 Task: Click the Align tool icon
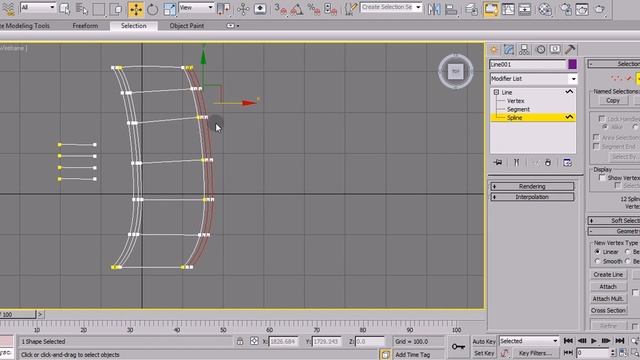pos(451,9)
